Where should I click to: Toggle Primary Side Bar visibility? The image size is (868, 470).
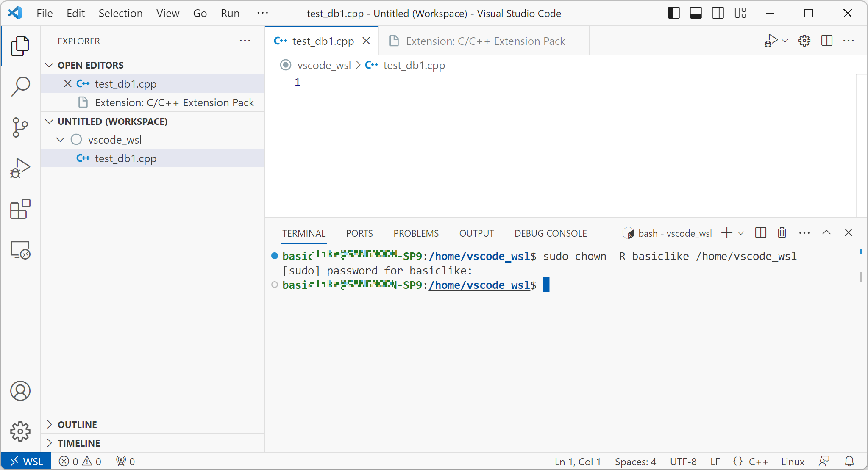pyautogui.click(x=673, y=13)
